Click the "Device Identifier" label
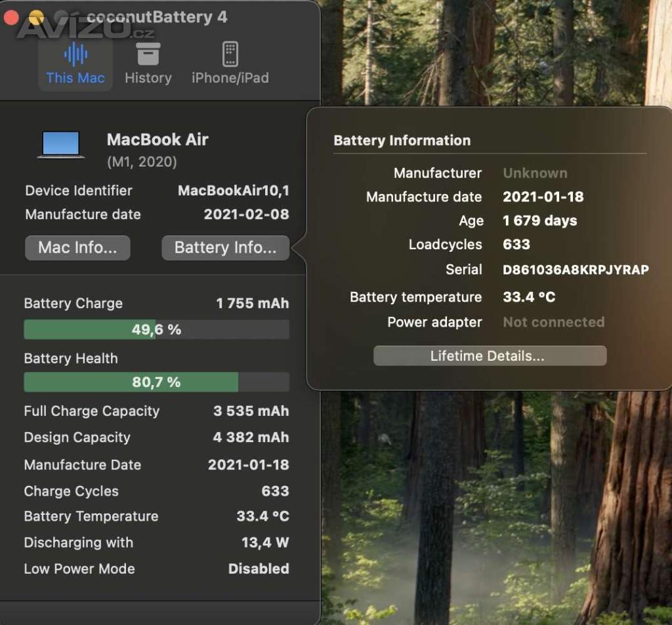 (x=79, y=190)
